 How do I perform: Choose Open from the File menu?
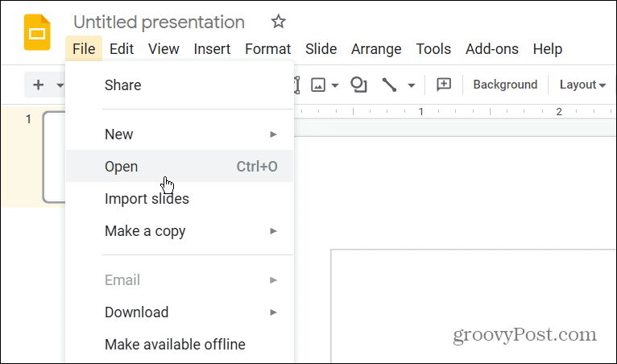121,167
